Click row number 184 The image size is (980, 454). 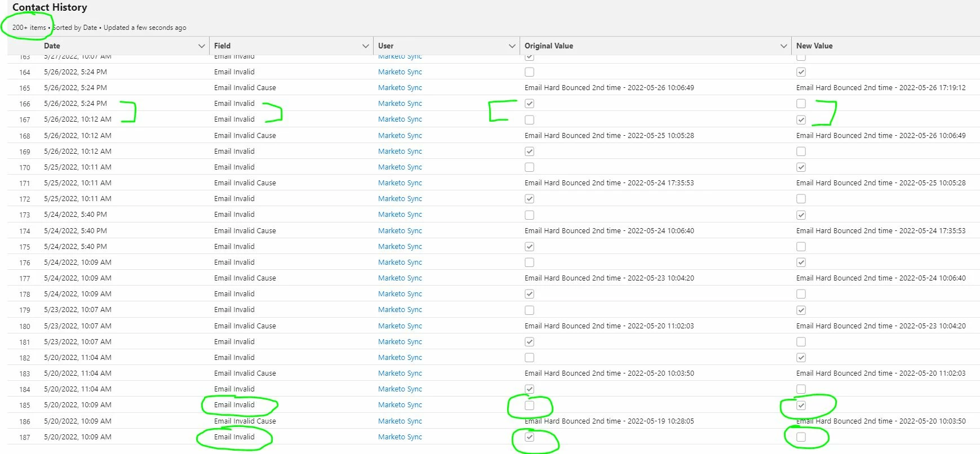tap(25, 389)
